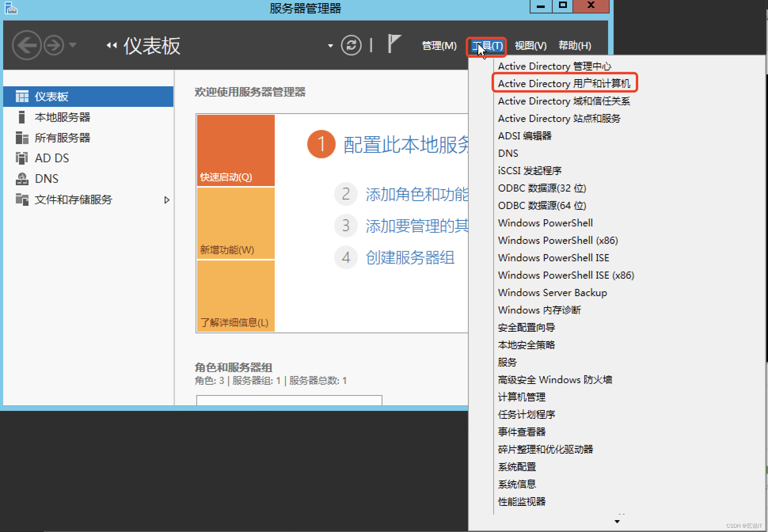Launch Windows PowerShell from tools menu

point(546,223)
